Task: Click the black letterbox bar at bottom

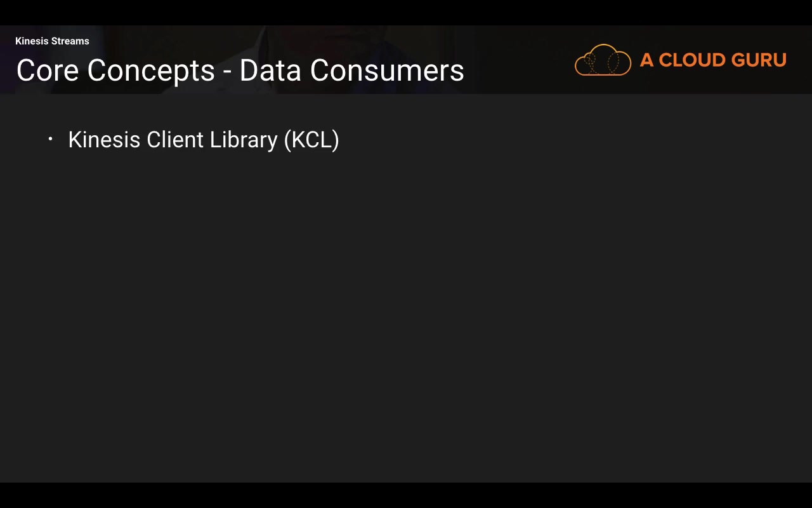Action: click(406, 495)
